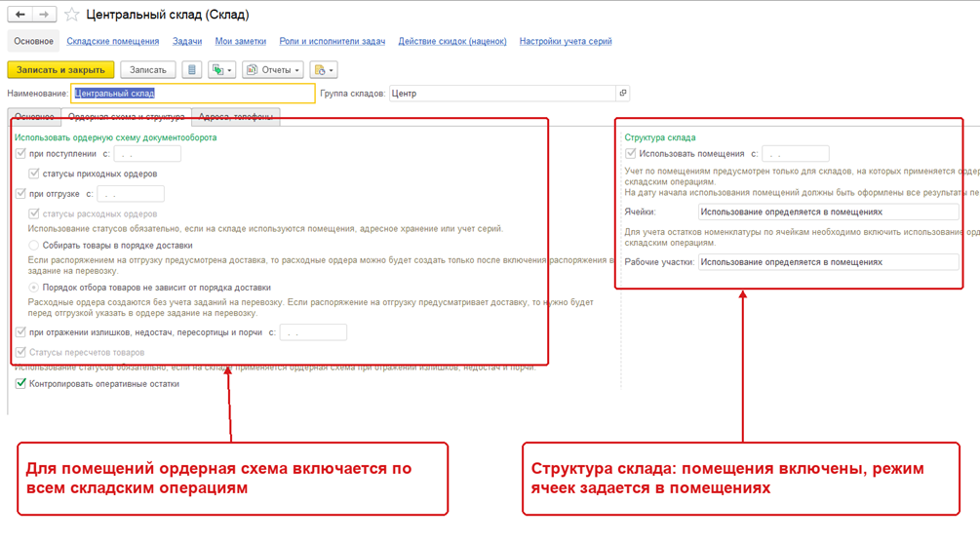Click Записать и закрыть button

point(60,70)
